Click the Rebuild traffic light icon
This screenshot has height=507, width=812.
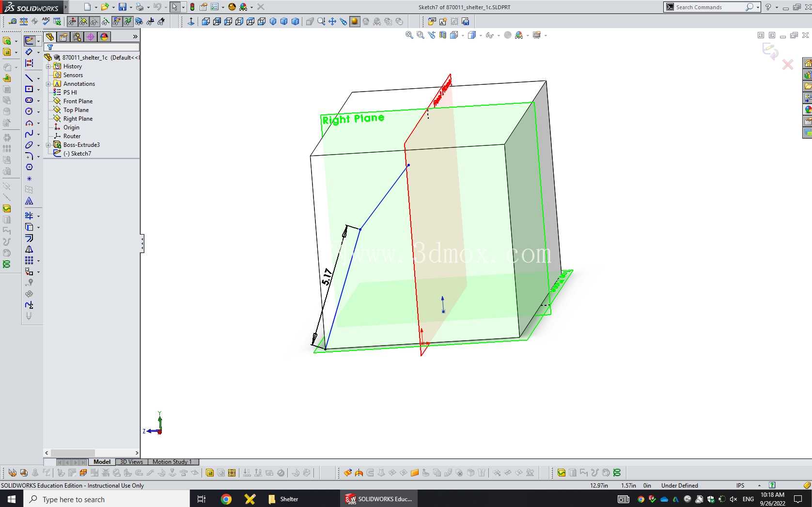click(192, 7)
